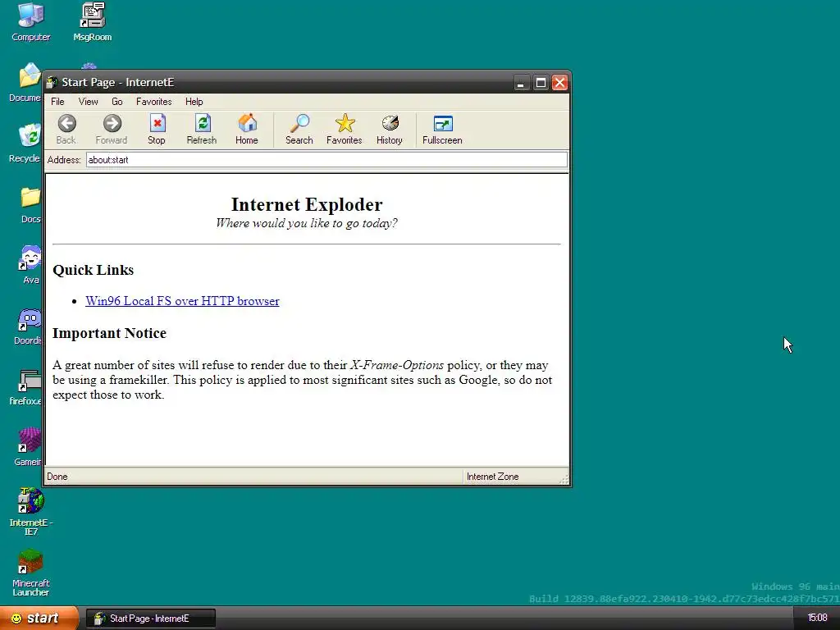
Task: Click the Quick Links heading
Action: [94, 270]
